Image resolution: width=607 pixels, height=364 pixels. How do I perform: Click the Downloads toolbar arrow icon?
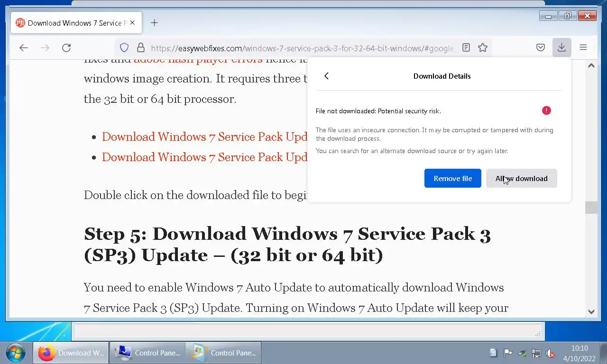click(x=561, y=47)
